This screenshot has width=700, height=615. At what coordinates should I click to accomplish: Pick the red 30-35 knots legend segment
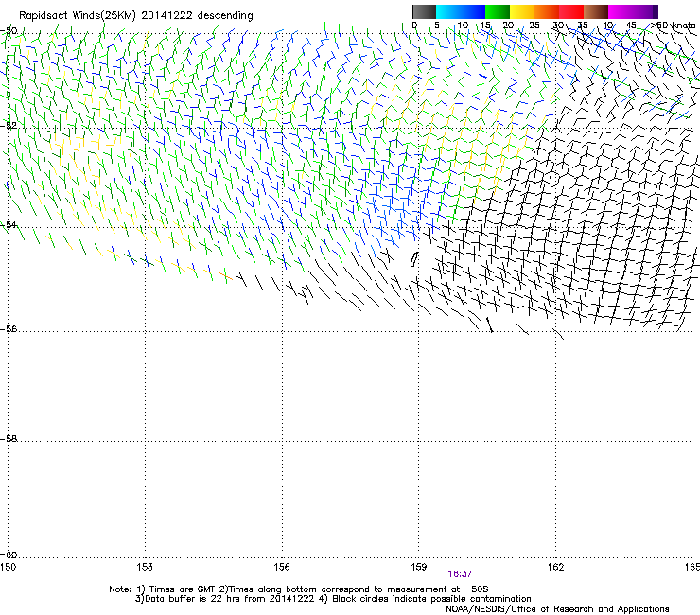tap(571, 11)
